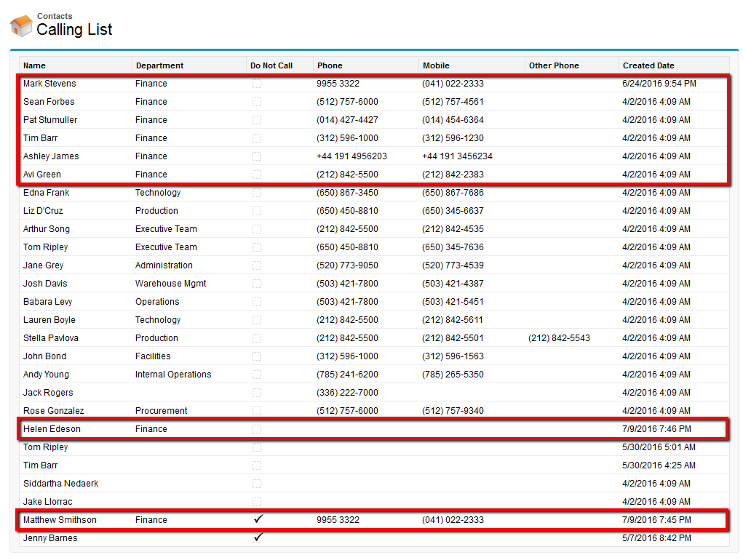Open contact Siddartha Nedaerk

60,484
